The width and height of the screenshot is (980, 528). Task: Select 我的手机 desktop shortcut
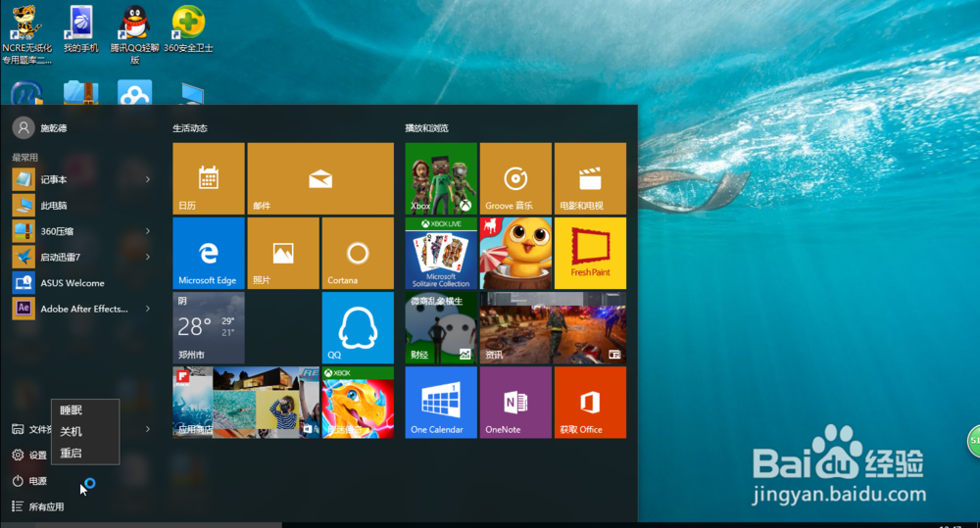[x=81, y=29]
